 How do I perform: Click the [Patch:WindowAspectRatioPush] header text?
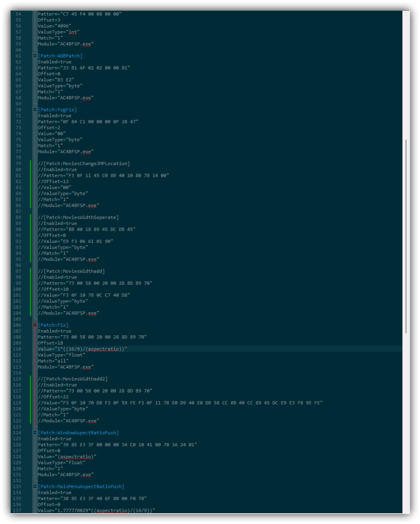(78, 433)
